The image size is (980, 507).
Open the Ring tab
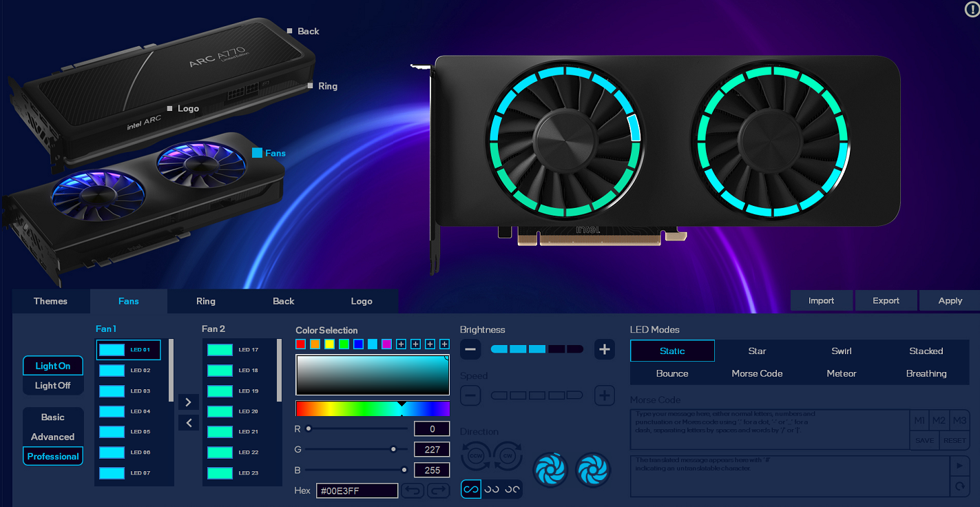(206, 301)
